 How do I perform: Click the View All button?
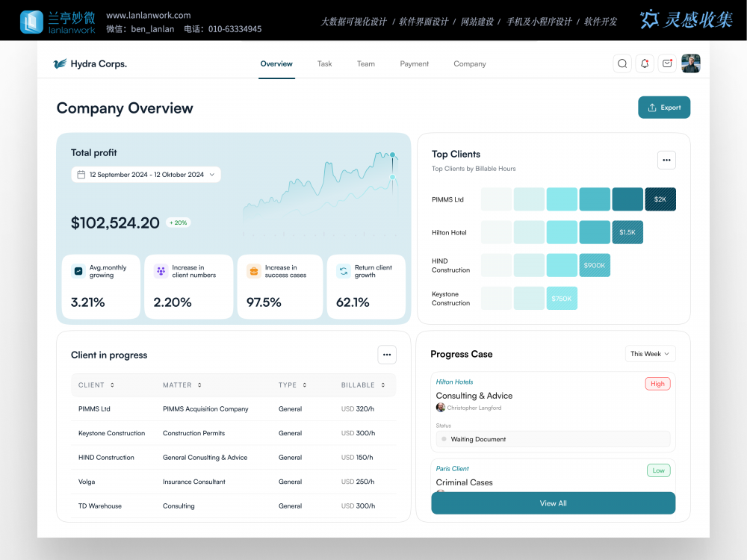click(553, 503)
